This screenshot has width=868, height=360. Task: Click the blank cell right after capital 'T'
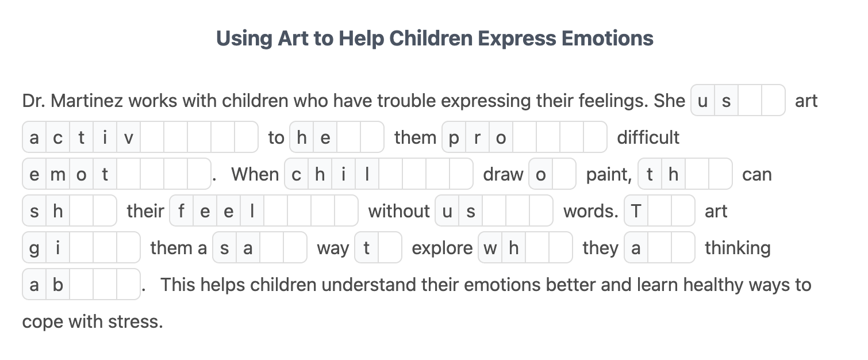(x=659, y=211)
